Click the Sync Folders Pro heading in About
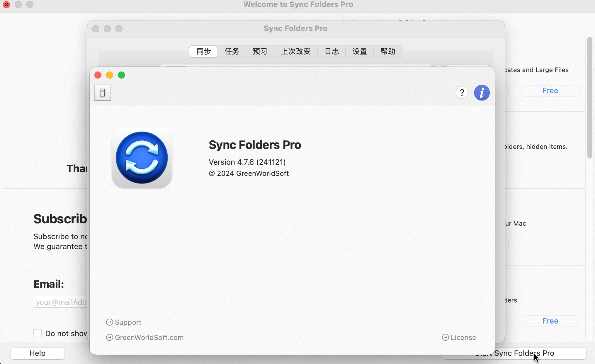 click(x=255, y=145)
